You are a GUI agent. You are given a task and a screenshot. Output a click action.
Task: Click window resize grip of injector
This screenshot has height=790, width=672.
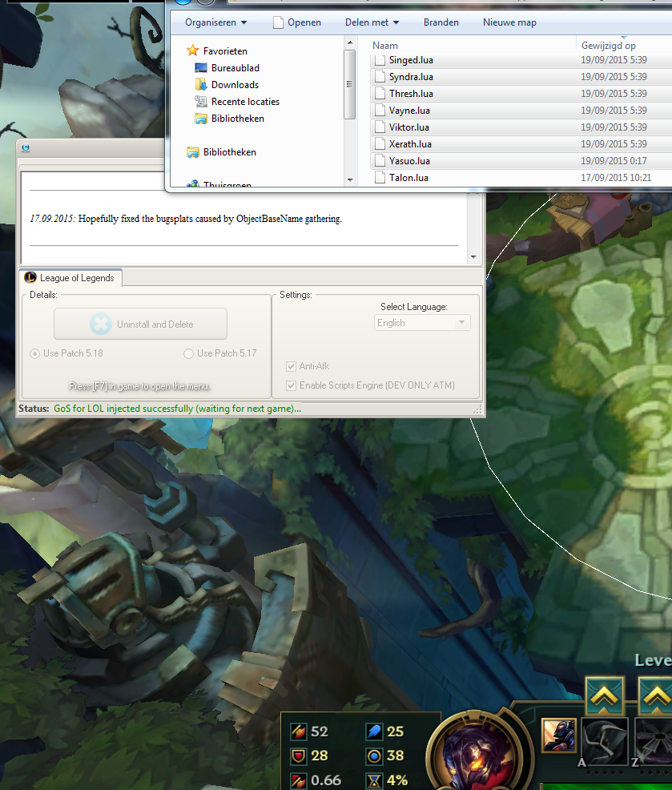477,410
